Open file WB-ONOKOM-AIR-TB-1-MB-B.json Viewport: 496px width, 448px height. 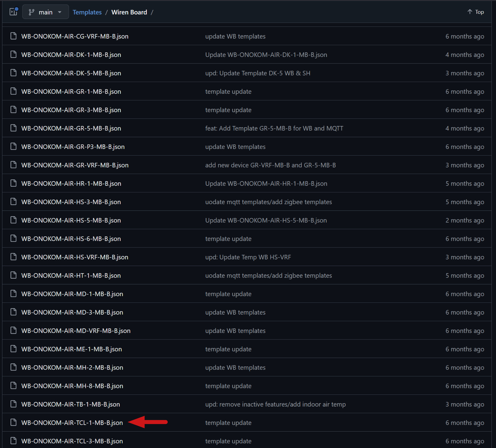70,404
